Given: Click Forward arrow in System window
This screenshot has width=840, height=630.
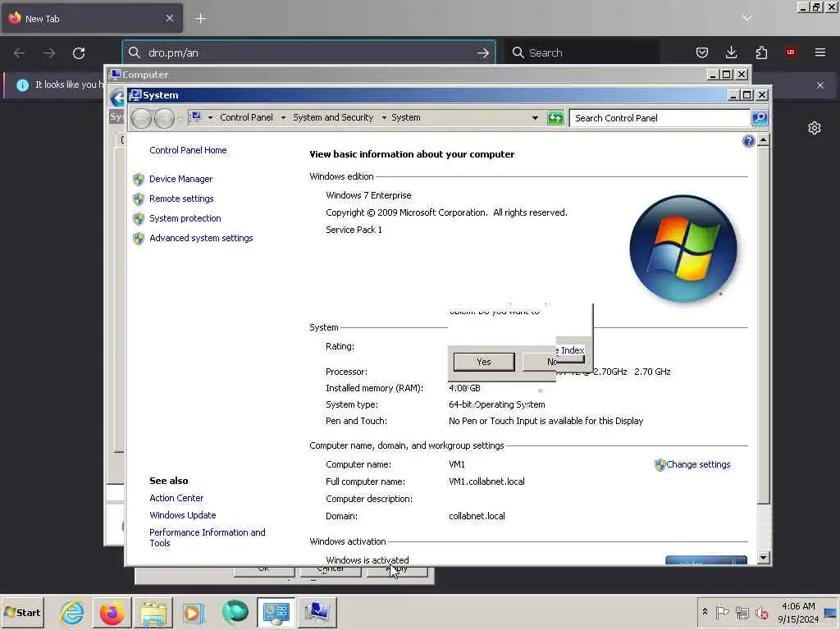Looking at the screenshot, I should click(164, 118).
